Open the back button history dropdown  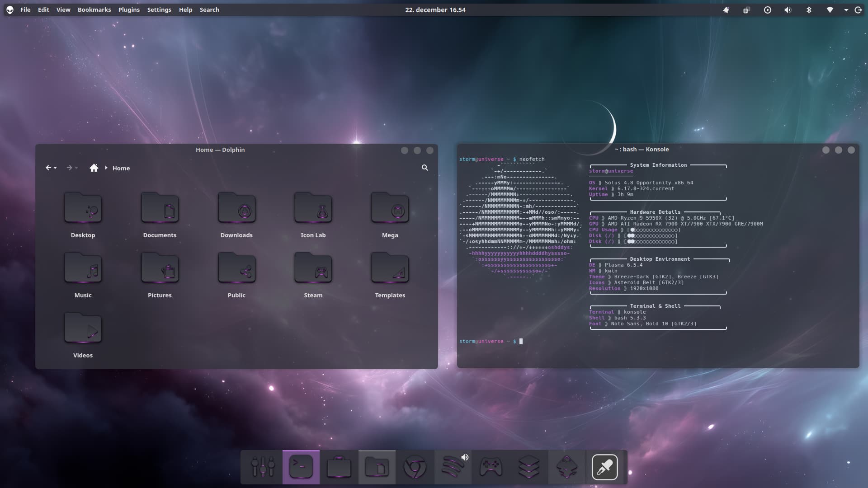pyautogui.click(x=56, y=168)
